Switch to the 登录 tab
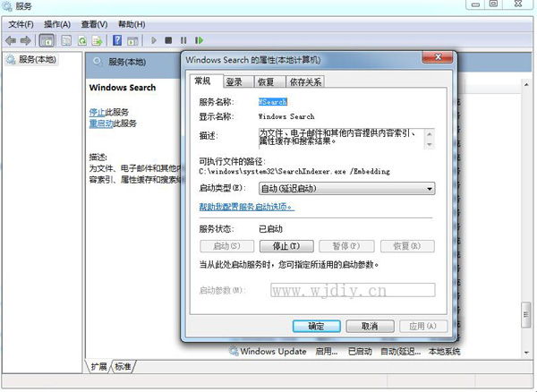Image resolution: width=537 pixels, height=392 pixels. 234,81
